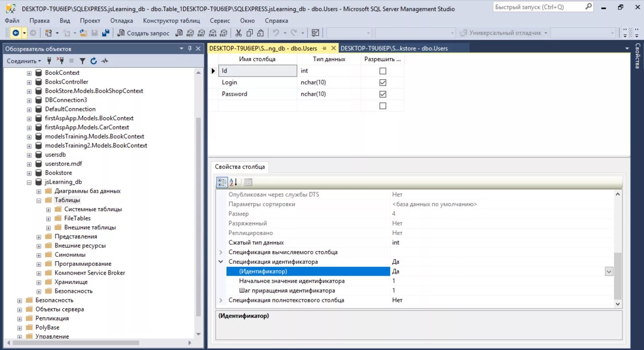This screenshot has height=350, width=644.
Task: Open the document tab list dropdown arrow
Action: point(627,49)
